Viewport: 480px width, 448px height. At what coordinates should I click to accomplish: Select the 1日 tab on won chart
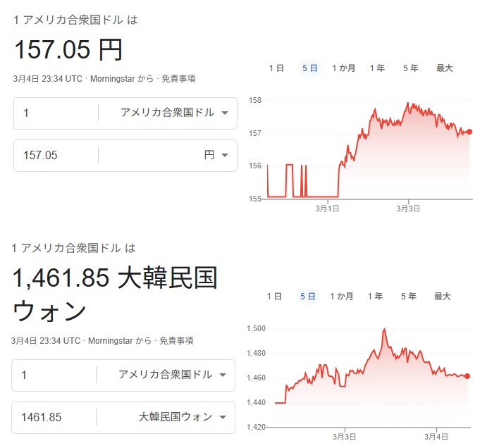point(274,297)
